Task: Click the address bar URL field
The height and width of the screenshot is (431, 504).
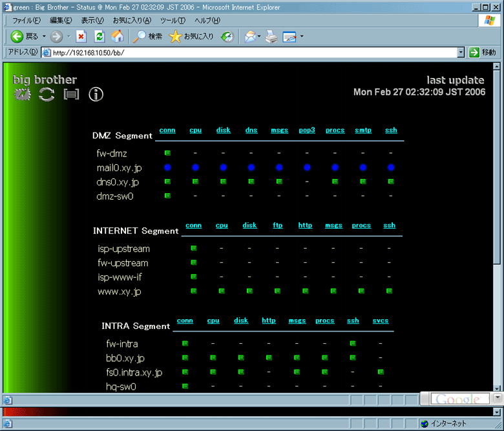Action: coord(249,52)
